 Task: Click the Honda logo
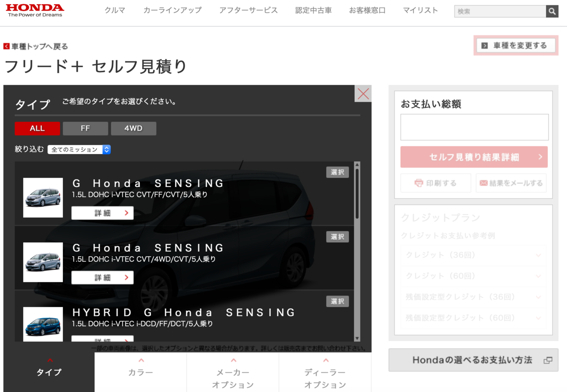[35, 10]
